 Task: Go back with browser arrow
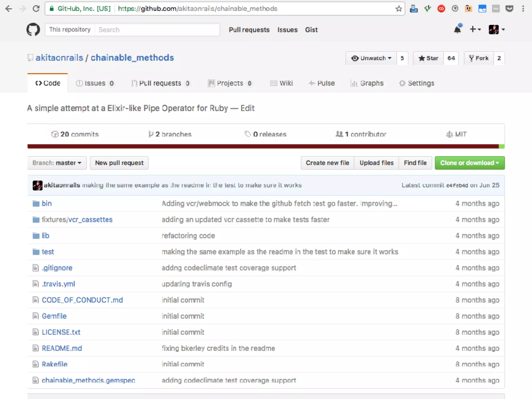(x=9, y=9)
